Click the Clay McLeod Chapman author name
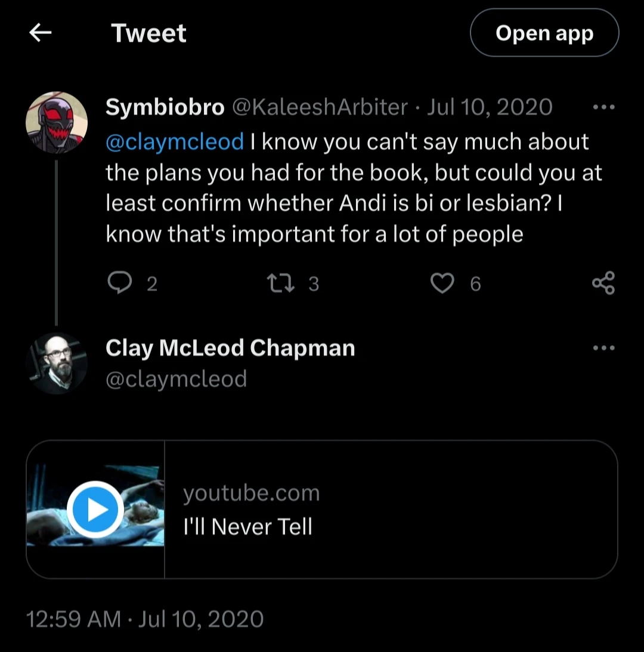The width and height of the screenshot is (644, 652). (230, 348)
